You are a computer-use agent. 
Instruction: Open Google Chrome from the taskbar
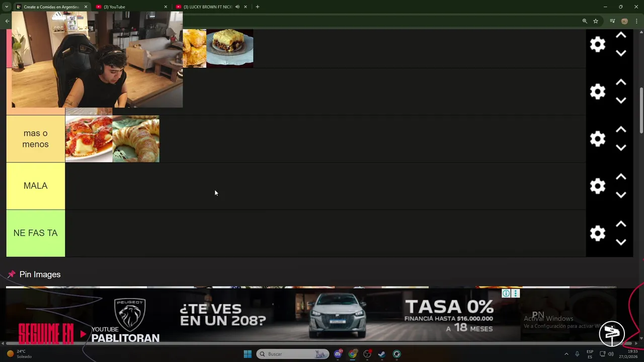click(353, 354)
